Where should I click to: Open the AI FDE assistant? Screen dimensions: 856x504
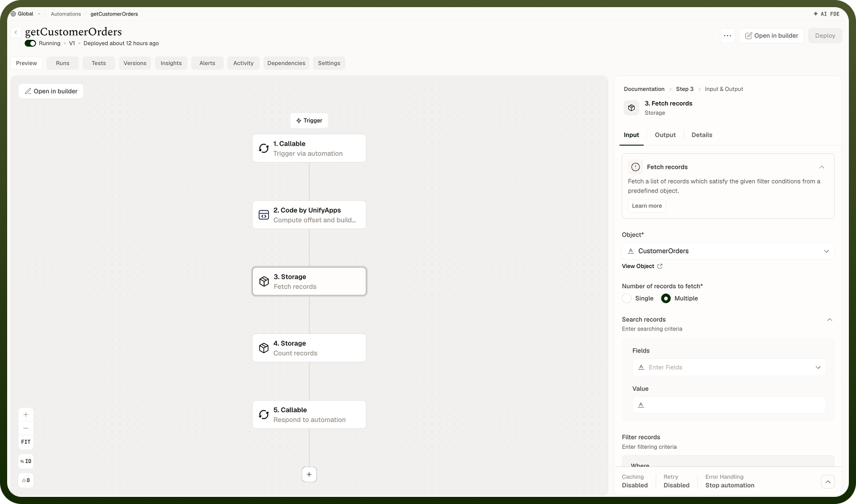click(x=827, y=14)
